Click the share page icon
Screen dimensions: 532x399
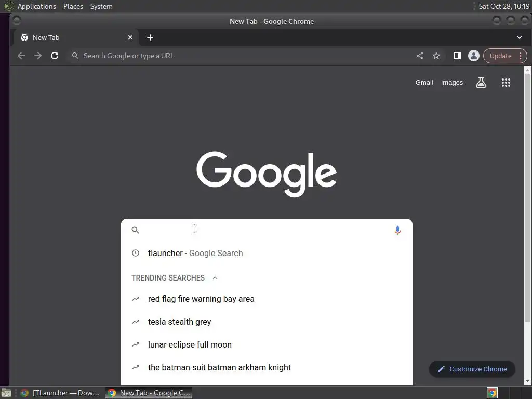point(420,56)
